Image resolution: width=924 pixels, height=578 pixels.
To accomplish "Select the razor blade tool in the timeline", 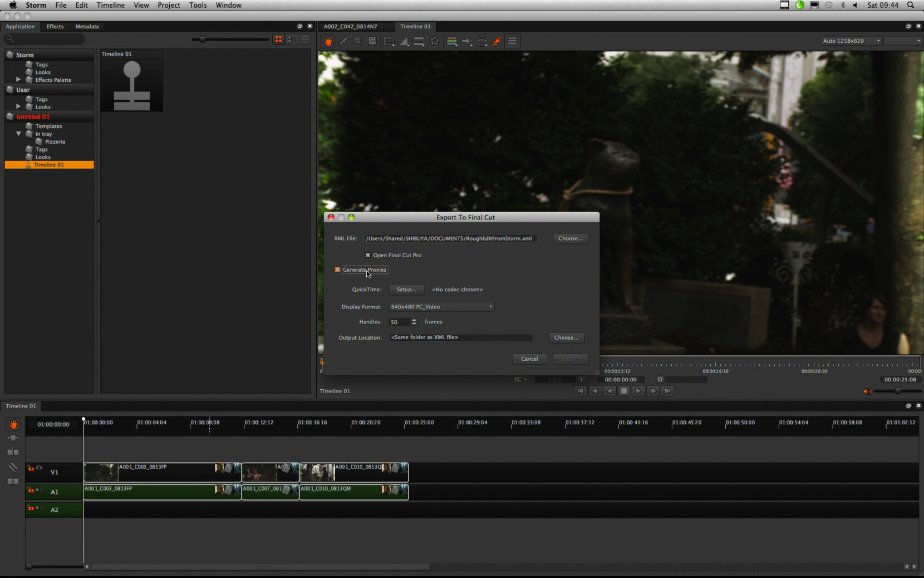I will pos(13,467).
